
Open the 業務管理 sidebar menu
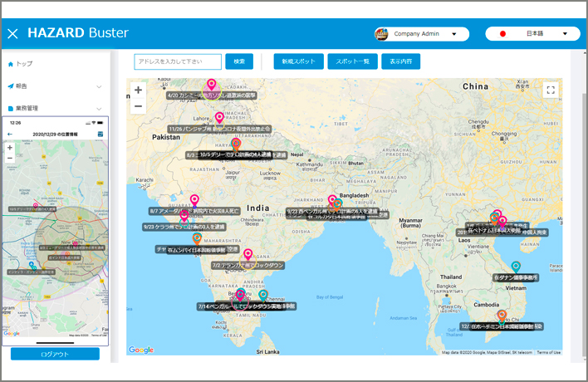[55, 108]
